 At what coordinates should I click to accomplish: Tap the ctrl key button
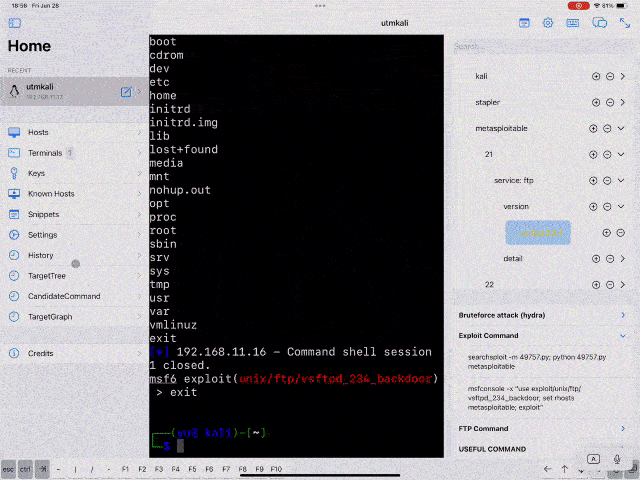coord(25,469)
